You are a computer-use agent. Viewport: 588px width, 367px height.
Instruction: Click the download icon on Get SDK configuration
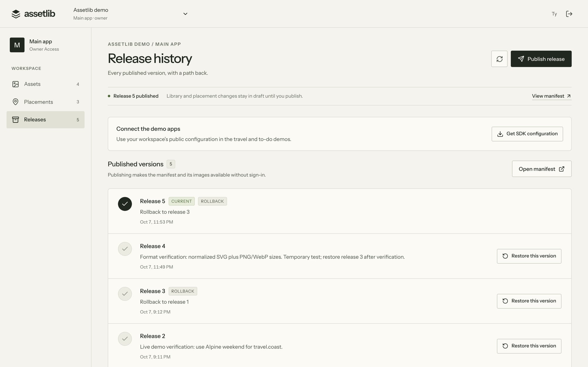[x=500, y=134]
